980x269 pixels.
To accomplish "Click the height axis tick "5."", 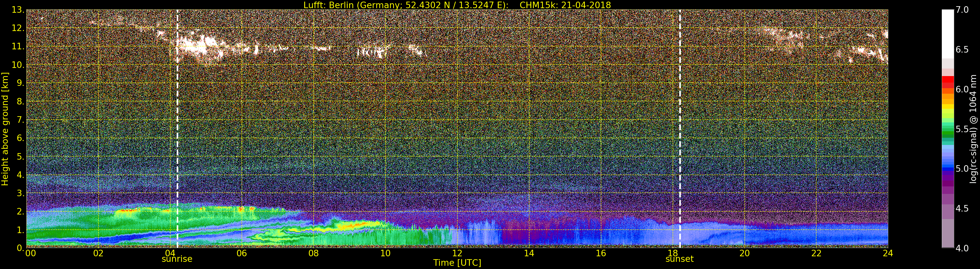I will pyautogui.click(x=21, y=156).
